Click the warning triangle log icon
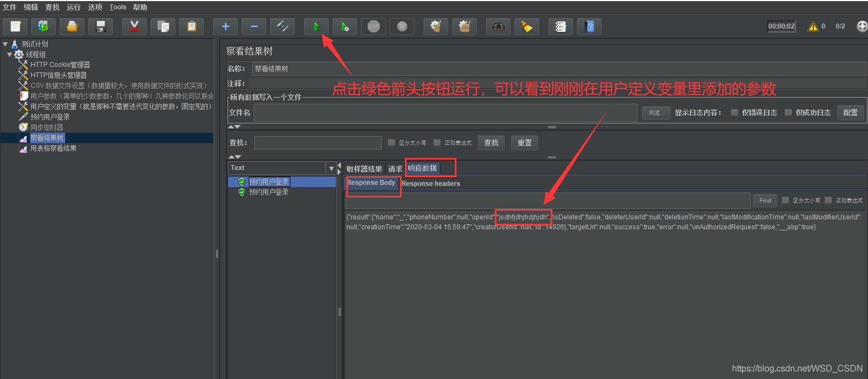This screenshot has width=868, height=379. click(813, 26)
